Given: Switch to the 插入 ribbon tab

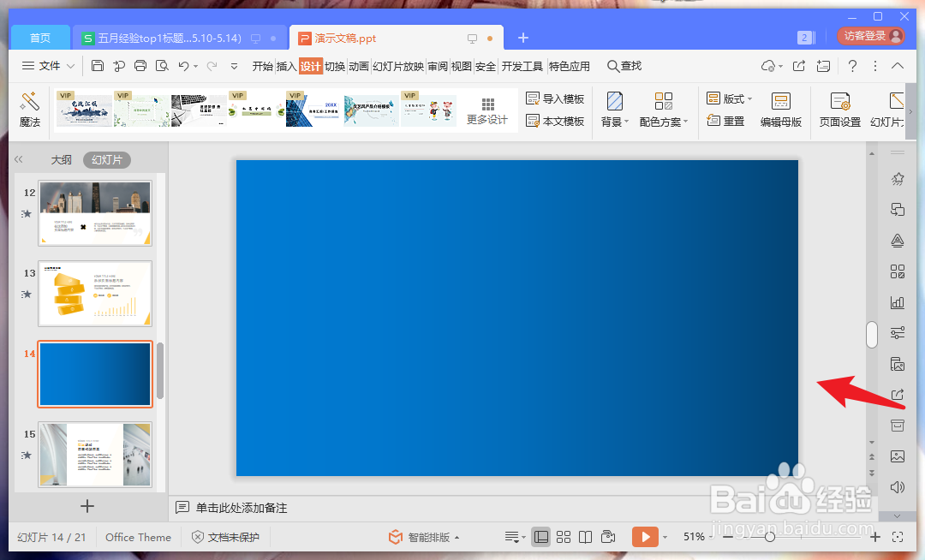Looking at the screenshot, I should [x=284, y=65].
